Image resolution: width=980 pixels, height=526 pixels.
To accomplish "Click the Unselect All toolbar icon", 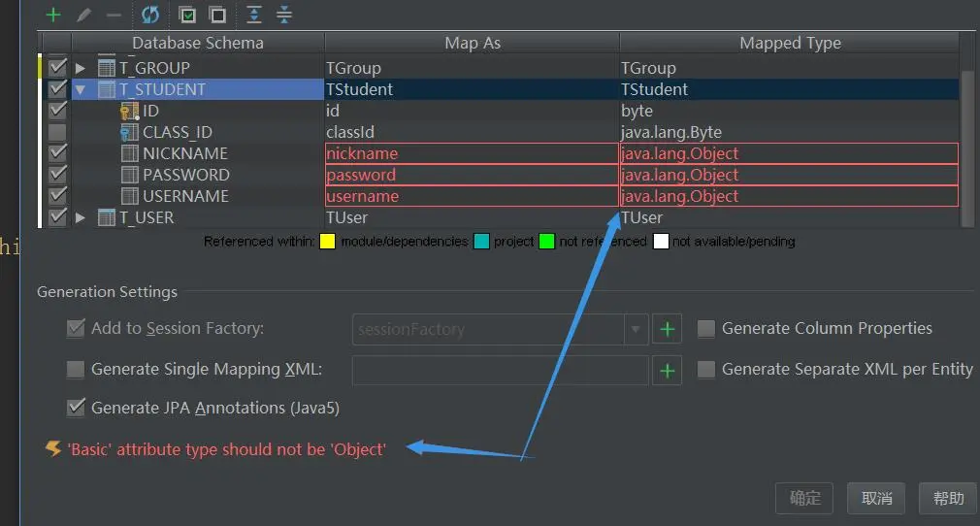I will click(217, 15).
